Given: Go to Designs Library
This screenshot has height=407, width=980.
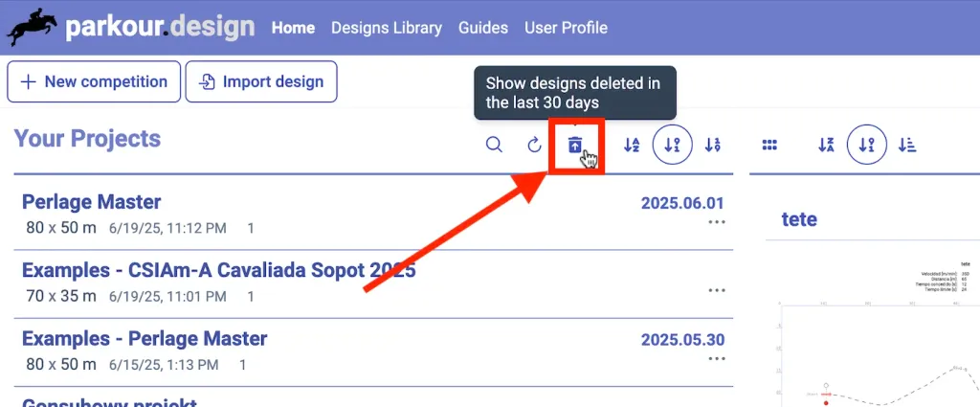Looking at the screenshot, I should coord(387,28).
